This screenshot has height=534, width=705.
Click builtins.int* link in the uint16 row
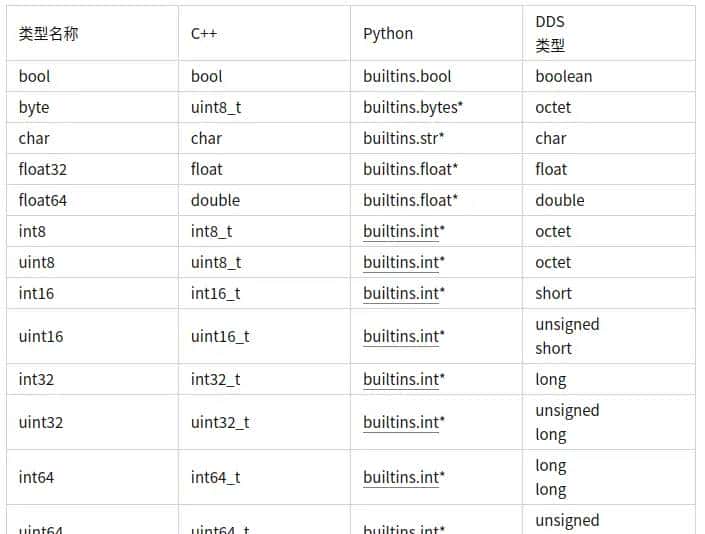click(x=403, y=337)
